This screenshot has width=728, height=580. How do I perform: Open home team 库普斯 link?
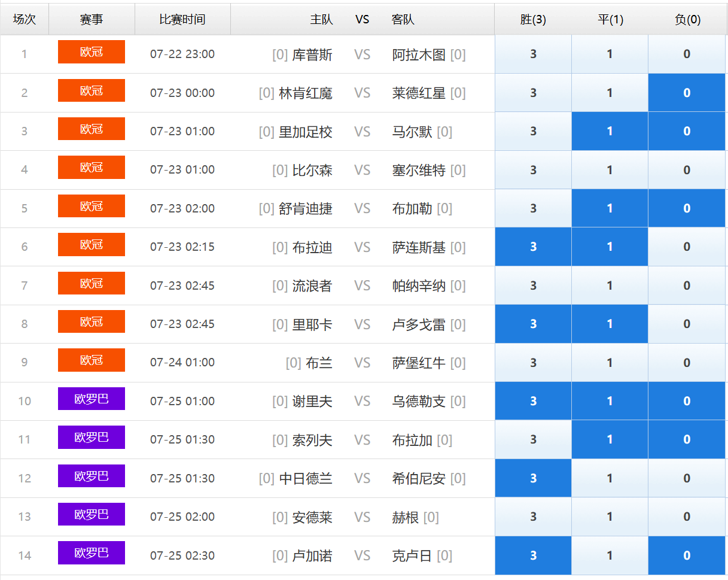click(x=312, y=55)
